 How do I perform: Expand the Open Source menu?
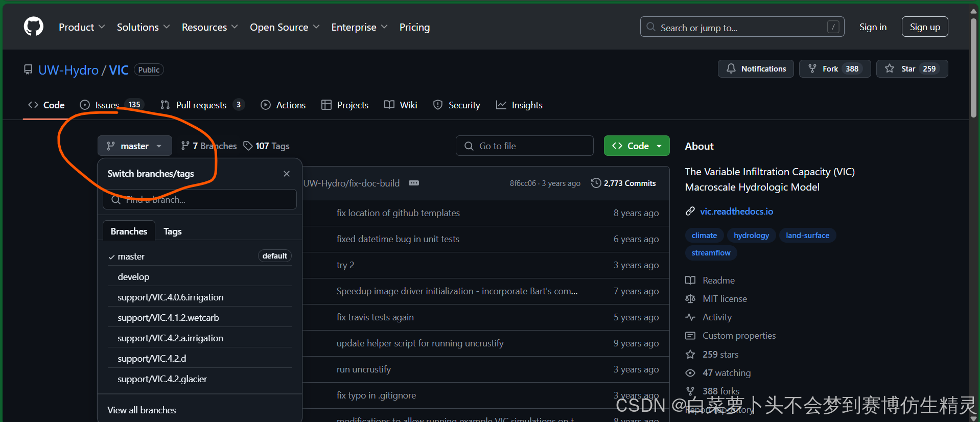point(285,27)
